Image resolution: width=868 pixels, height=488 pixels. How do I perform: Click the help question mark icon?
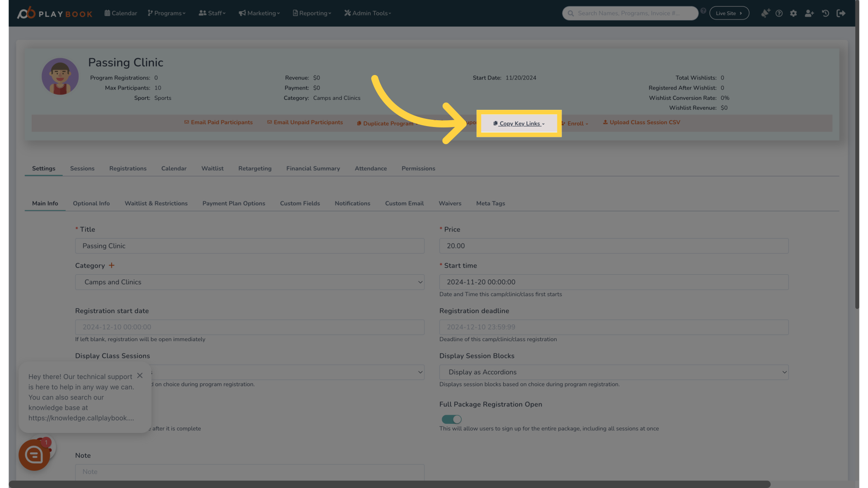coord(779,13)
